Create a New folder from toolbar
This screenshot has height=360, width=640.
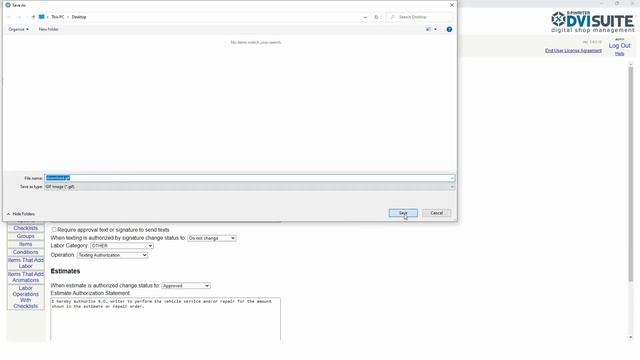pyautogui.click(x=49, y=29)
